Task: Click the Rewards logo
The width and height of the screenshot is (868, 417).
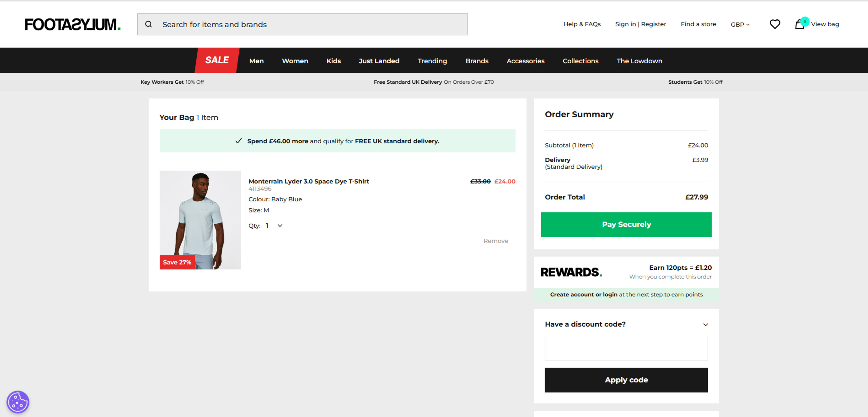Action: coord(571,272)
